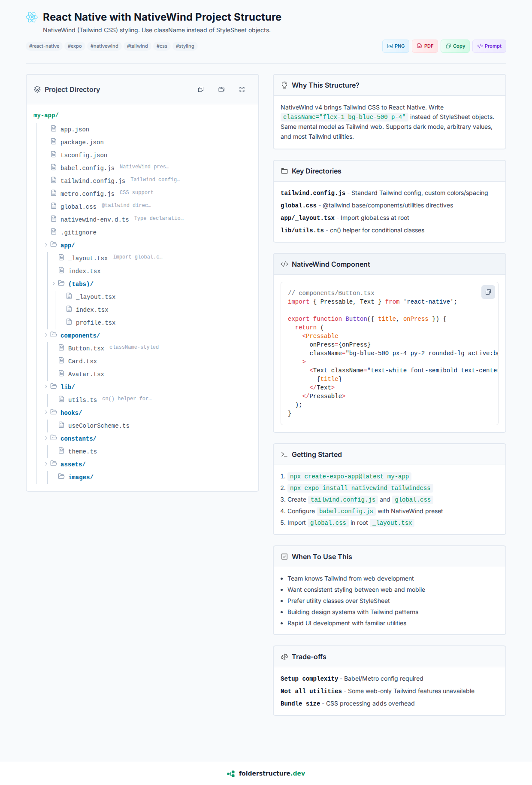Viewport: 532px width, 785px height.
Task: Copy the project directory tree icon
Action: [x=201, y=89]
